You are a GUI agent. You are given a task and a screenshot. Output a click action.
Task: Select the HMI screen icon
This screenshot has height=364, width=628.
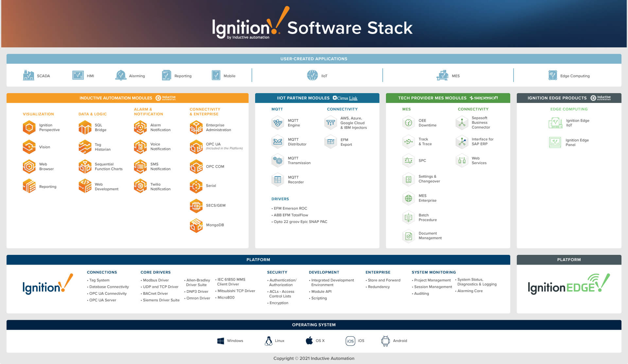(78, 75)
